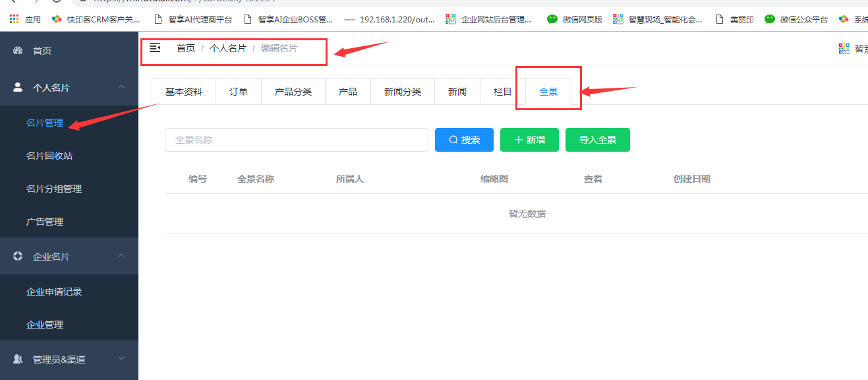Open 名片回收站 in the sidebar
The height and width of the screenshot is (380, 868).
(49, 156)
